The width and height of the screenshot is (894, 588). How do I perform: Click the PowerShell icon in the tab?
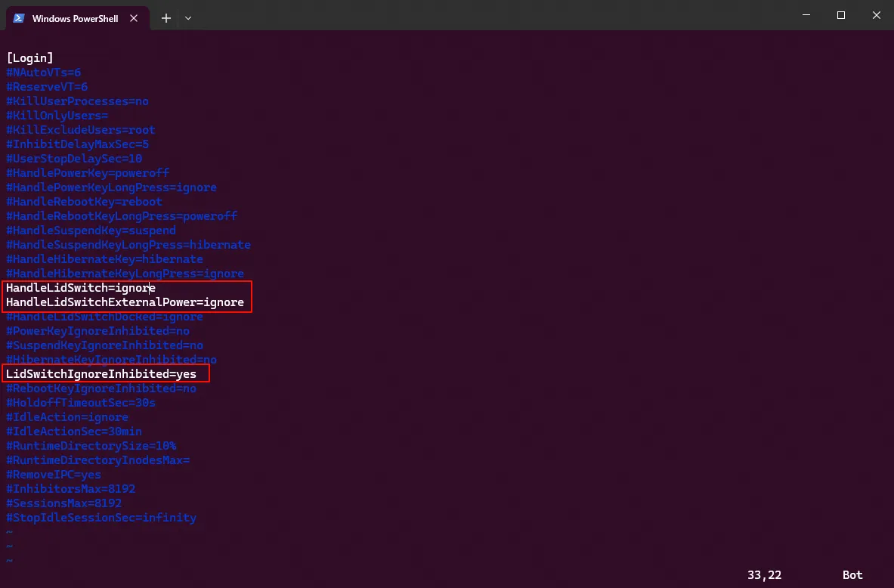(x=19, y=18)
